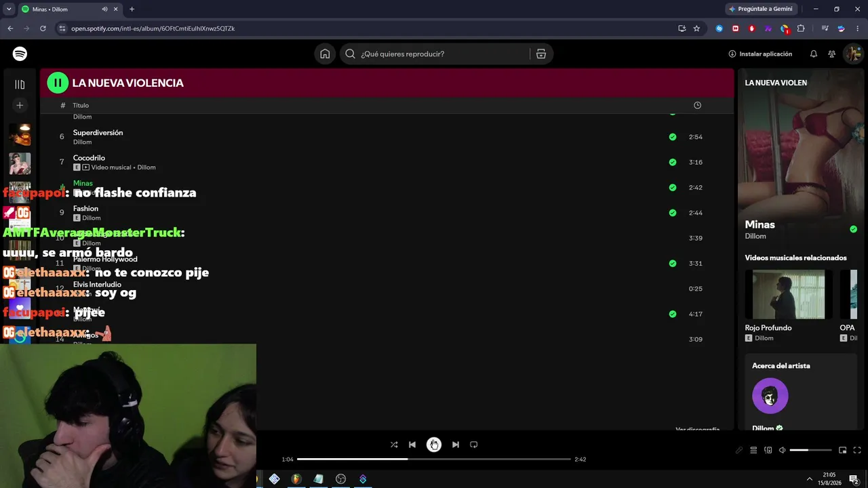Open connect to a device icon
This screenshot has height=488, width=868.
tap(768, 450)
